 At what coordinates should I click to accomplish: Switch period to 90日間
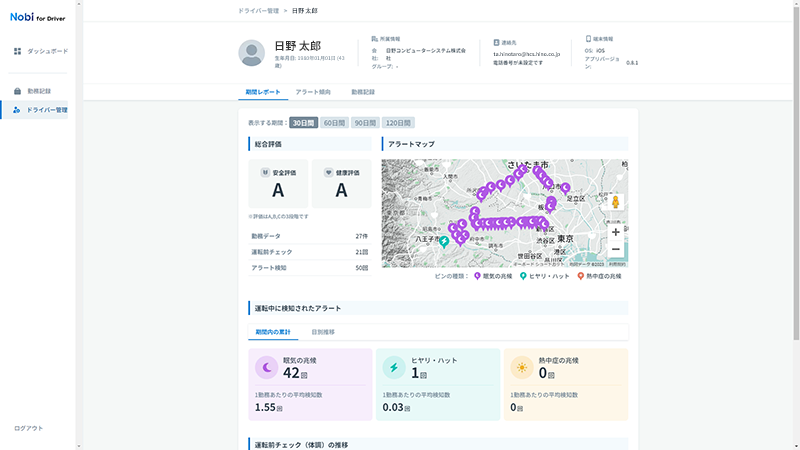[366, 122]
